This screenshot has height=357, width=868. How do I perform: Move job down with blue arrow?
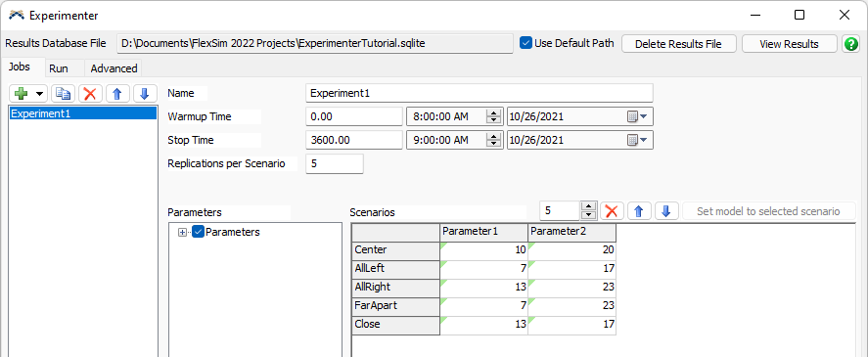(x=145, y=94)
